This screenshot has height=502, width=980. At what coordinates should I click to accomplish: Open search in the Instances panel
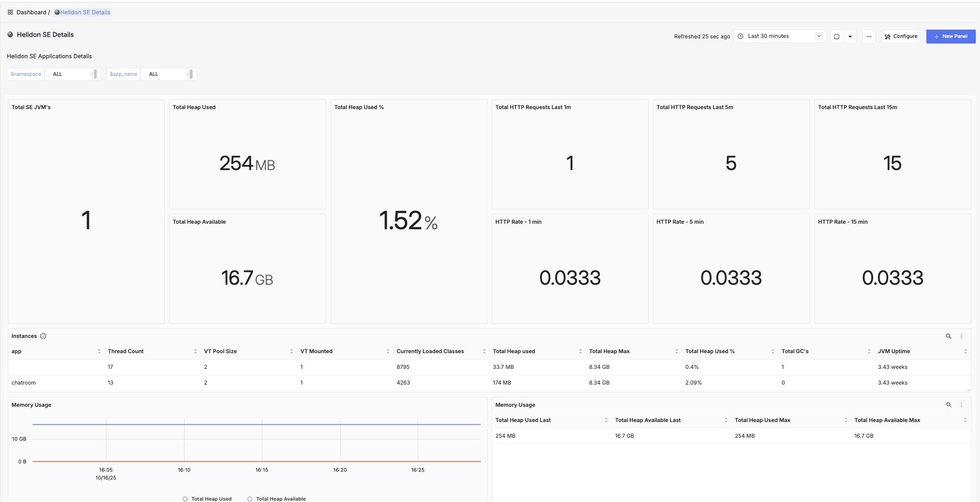pyautogui.click(x=949, y=336)
